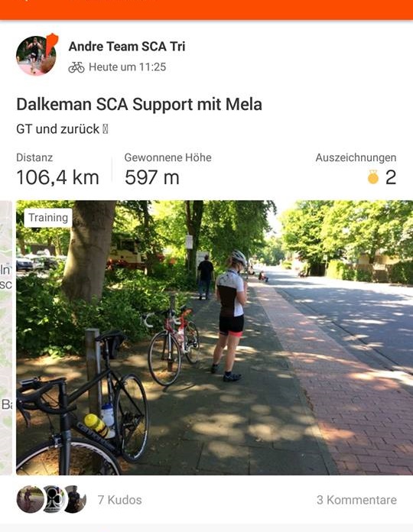Viewport: 413px width, 532px height.
Task: Tap the Distanz 106,4 km stat
Action: coord(57,170)
